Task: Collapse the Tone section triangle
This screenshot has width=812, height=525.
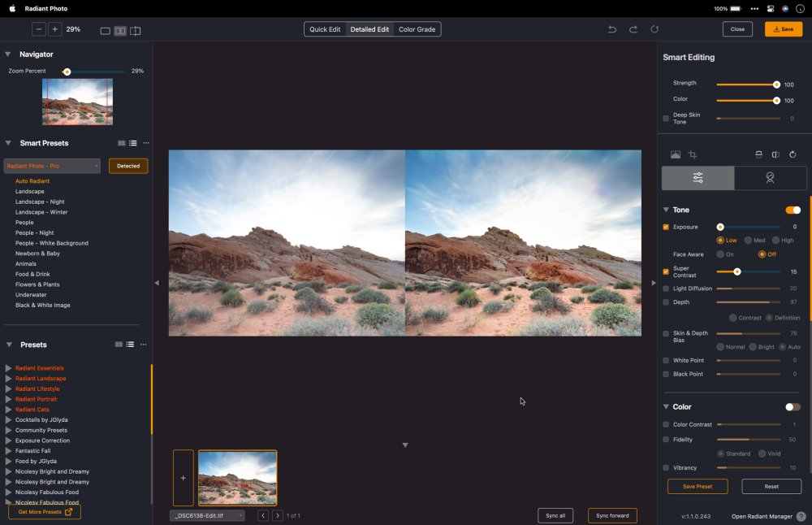Action: pos(666,210)
